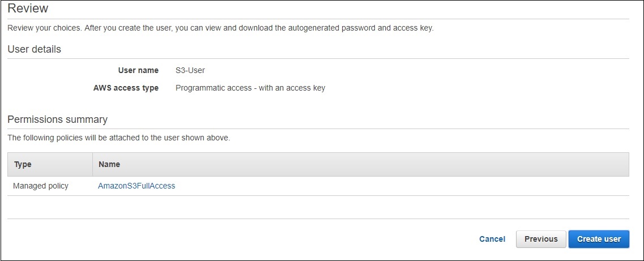
Task: Click the Create user button
Action: point(599,239)
